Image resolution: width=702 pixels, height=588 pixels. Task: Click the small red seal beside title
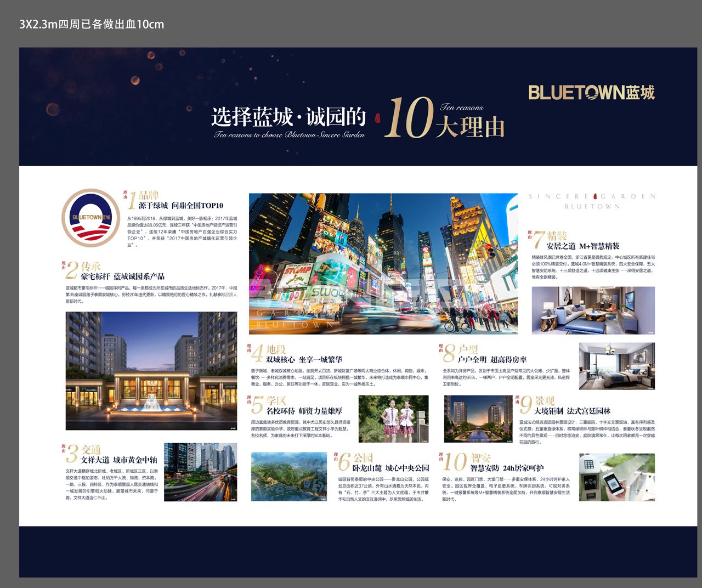pos(377,117)
